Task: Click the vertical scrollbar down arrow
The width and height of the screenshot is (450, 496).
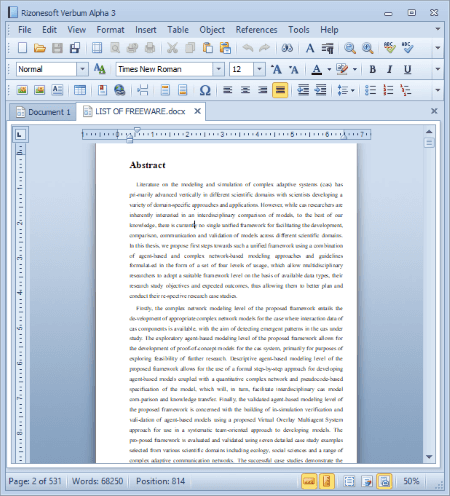Action: [x=429, y=457]
